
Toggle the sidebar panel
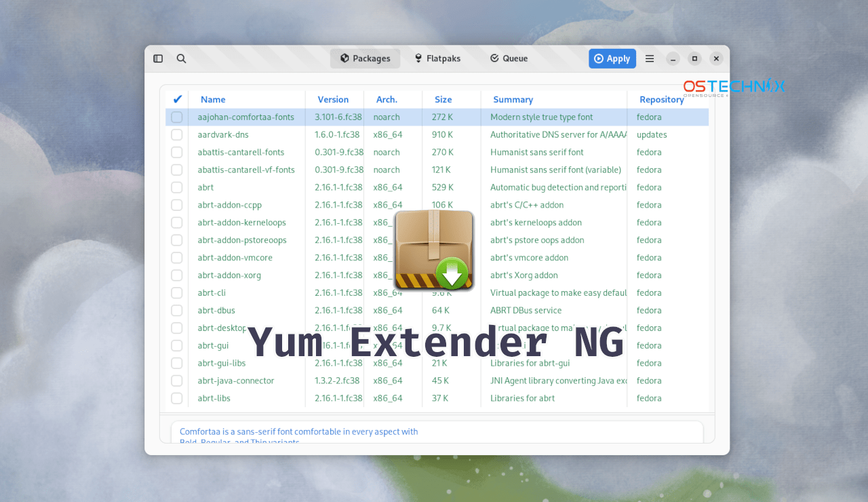pyautogui.click(x=158, y=58)
